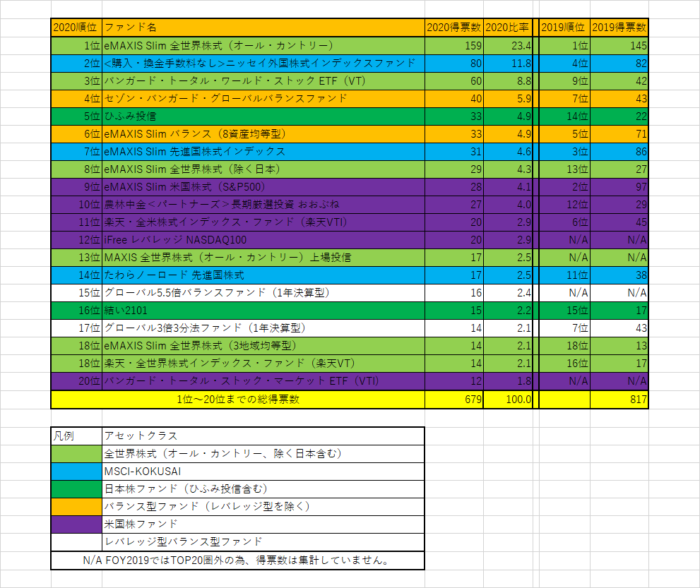Select the 159 votes cell

tap(454, 45)
